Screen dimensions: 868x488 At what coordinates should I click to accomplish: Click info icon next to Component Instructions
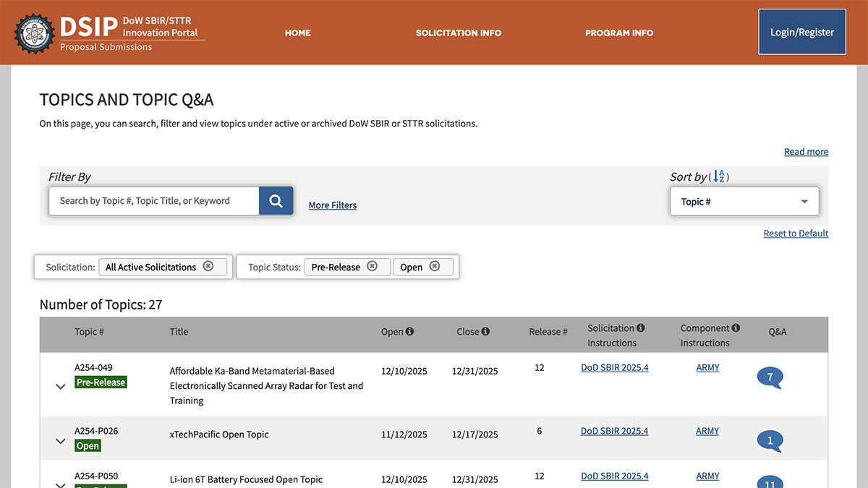point(736,328)
